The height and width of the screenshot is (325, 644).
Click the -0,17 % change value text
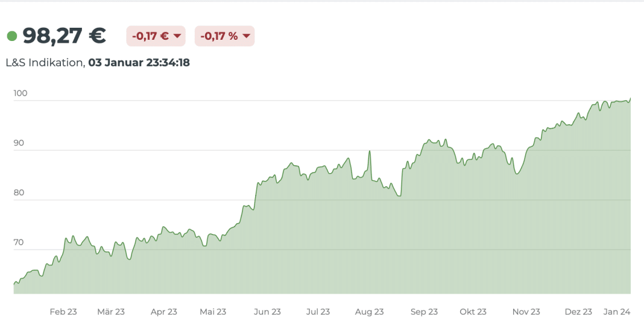click(219, 36)
